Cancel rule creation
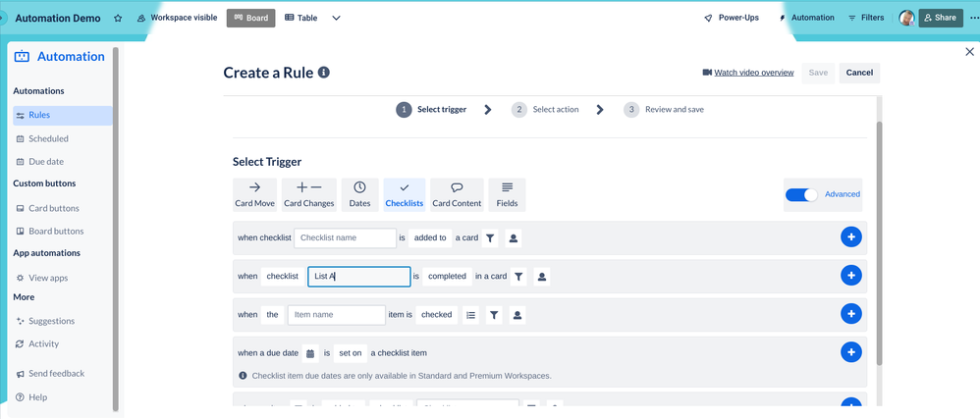Screen dimensions: 980x419 859,73
